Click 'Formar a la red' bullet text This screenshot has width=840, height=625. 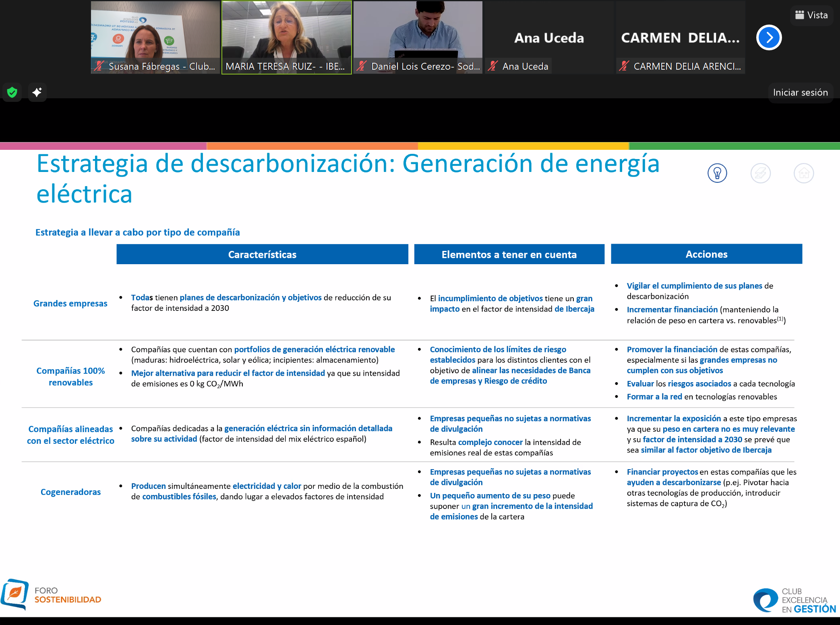point(654,397)
